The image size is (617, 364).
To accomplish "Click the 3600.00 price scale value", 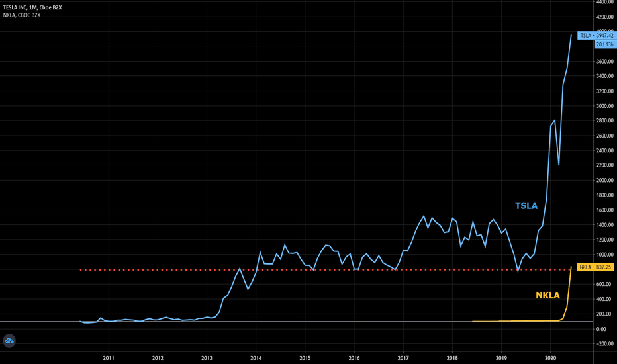I will [x=605, y=62].
